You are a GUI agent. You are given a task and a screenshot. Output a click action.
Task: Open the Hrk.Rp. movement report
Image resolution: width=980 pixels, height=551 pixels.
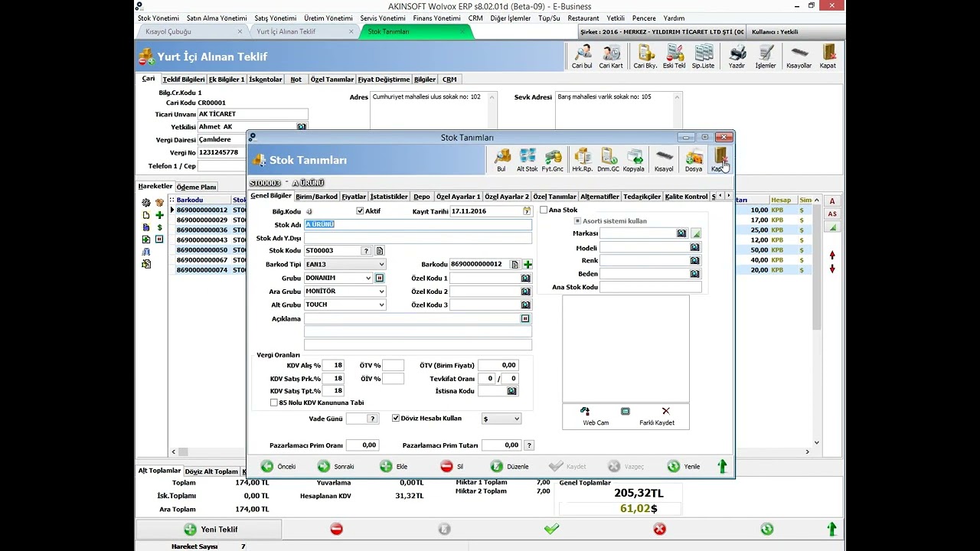(x=583, y=160)
